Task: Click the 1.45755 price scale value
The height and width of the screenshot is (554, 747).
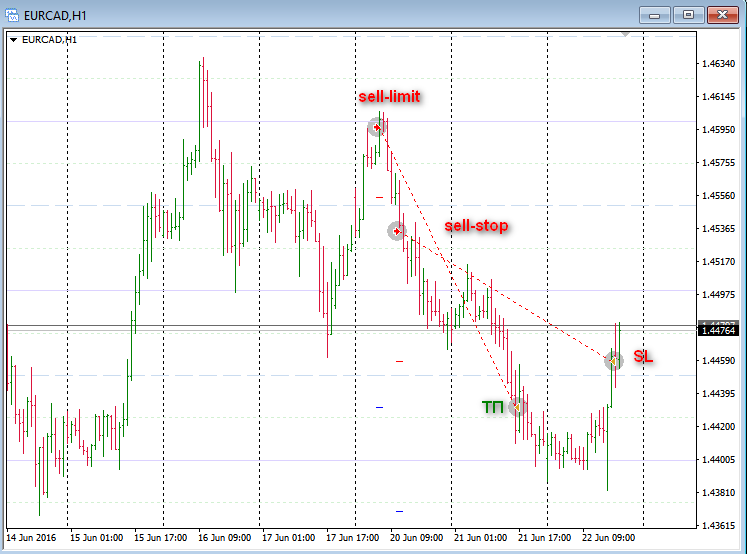Action: coord(718,162)
